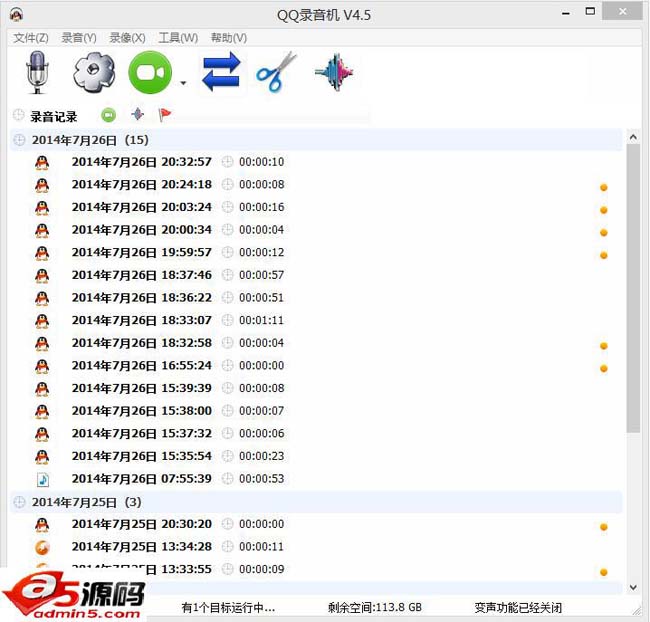The height and width of the screenshot is (622, 650).
Task: Click status text 剩余空间:113.8 GB
Action: 375,608
